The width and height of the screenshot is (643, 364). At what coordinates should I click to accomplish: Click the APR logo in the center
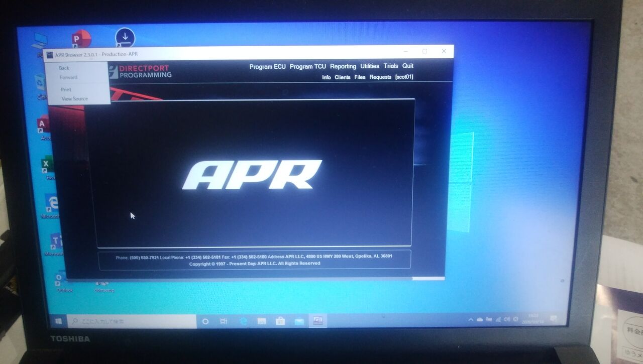pos(252,175)
